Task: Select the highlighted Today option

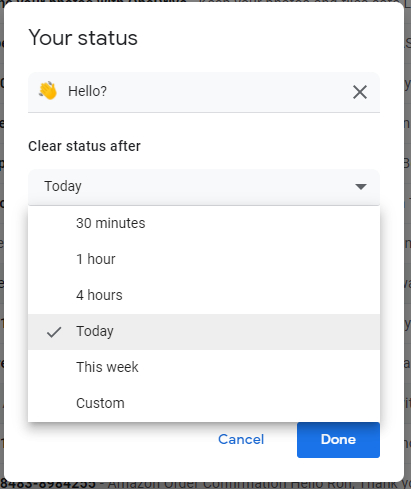Action: click(x=204, y=332)
